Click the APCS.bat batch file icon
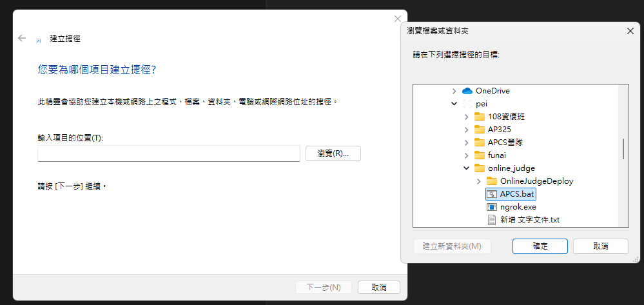 coord(492,193)
